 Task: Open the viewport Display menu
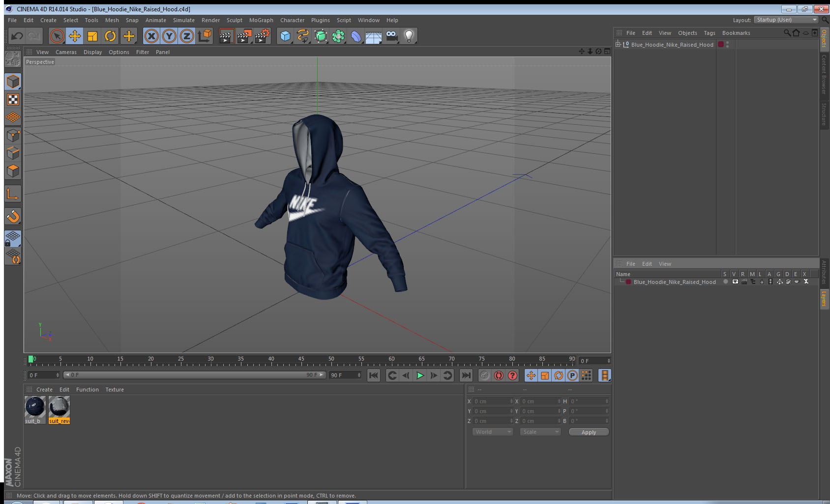92,52
